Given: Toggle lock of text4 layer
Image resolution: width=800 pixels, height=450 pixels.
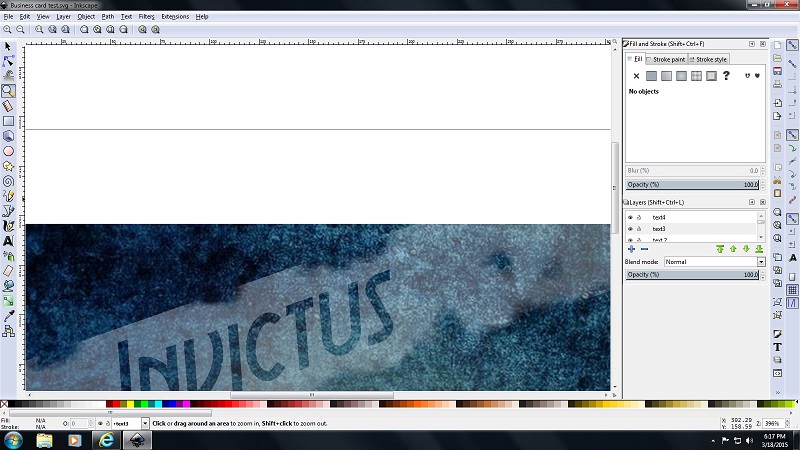Looking at the screenshot, I should click(x=639, y=217).
